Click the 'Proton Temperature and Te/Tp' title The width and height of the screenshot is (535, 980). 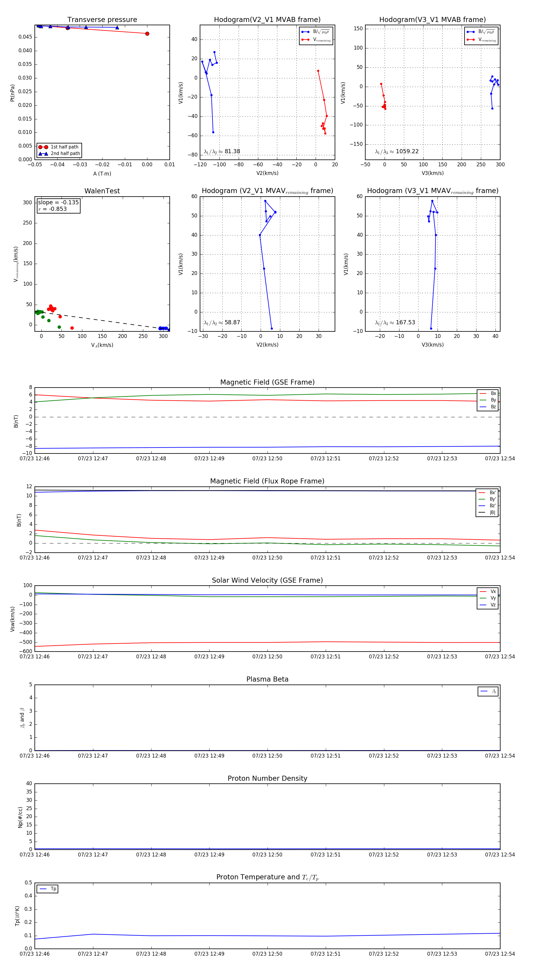point(267,877)
